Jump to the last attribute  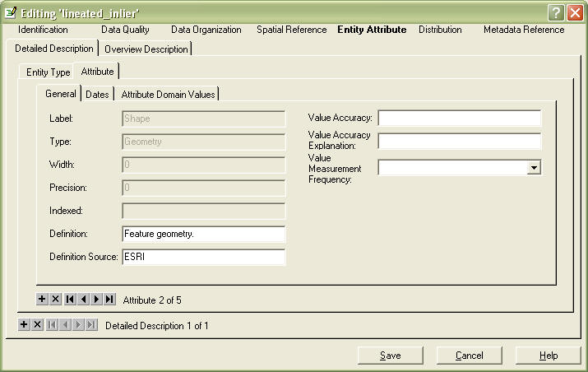pyautogui.click(x=109, y=299)
